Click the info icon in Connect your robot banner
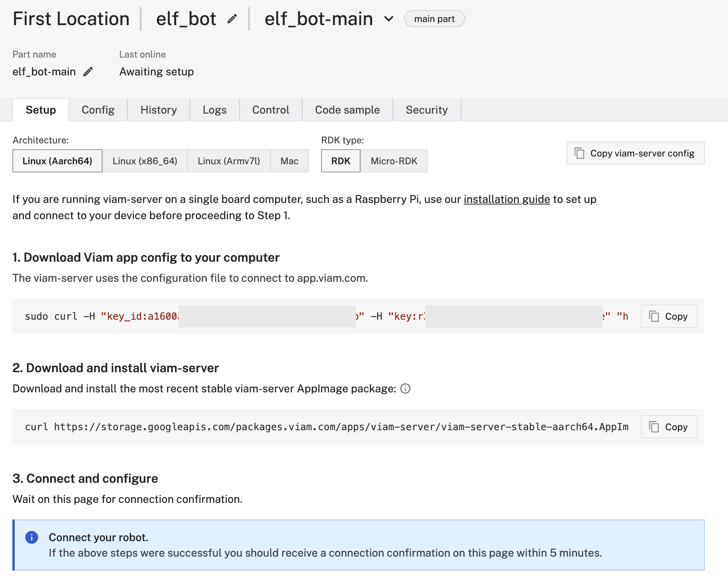The height and width of the screenshot is (586, 728). [32, 537]
